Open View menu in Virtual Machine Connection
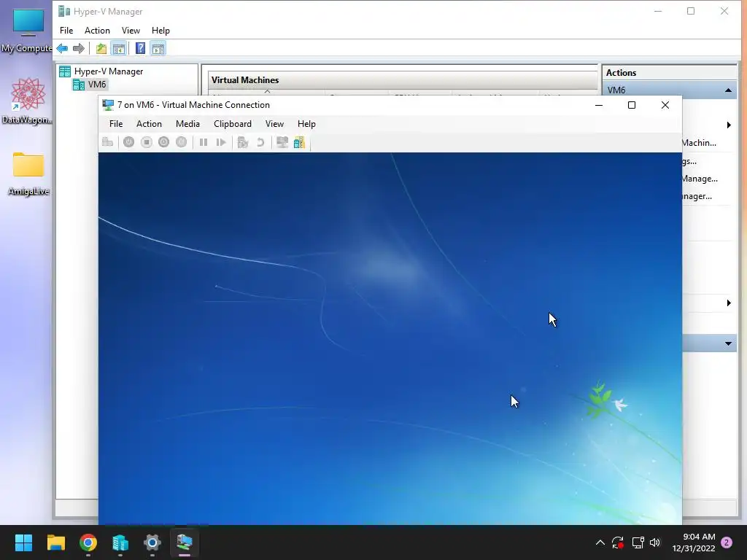 point(274,124)
